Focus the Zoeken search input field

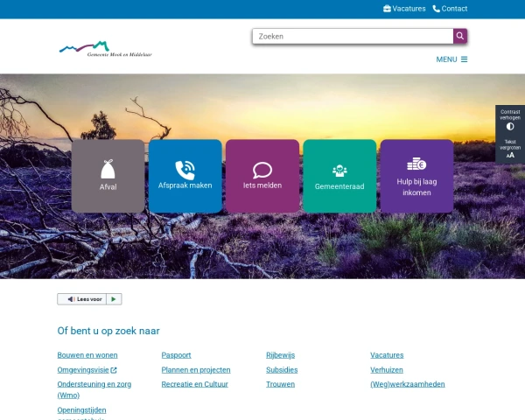pos(353,36)
